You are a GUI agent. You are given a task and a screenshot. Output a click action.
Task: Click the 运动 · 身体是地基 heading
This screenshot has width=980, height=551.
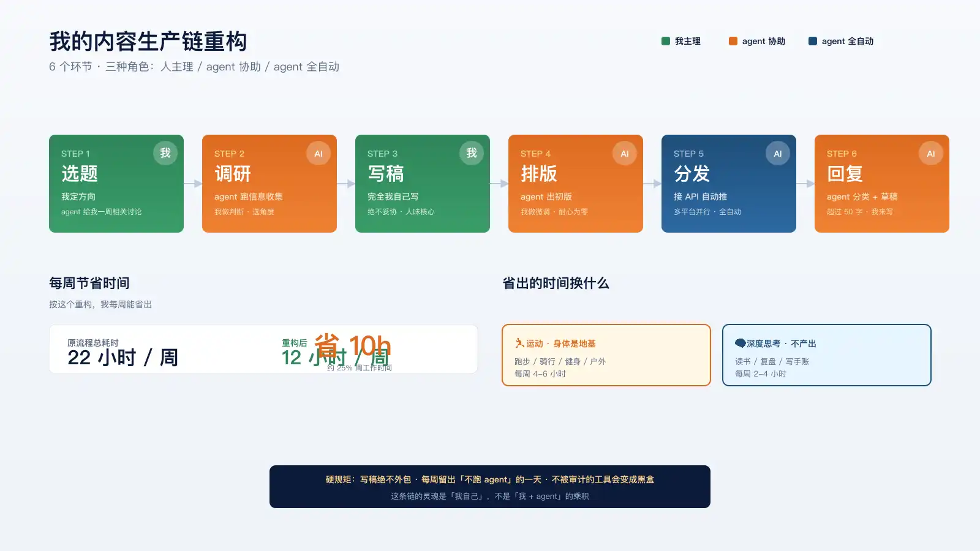(560, 343)
